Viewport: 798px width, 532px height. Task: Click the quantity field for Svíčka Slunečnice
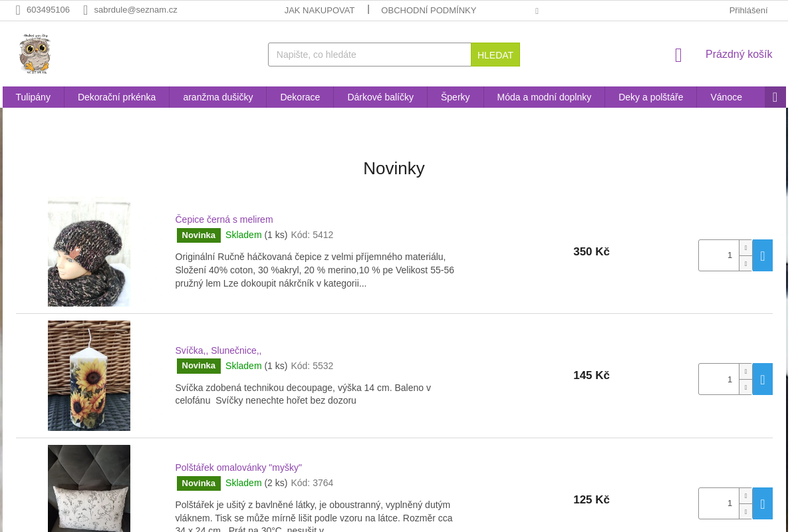719,379
